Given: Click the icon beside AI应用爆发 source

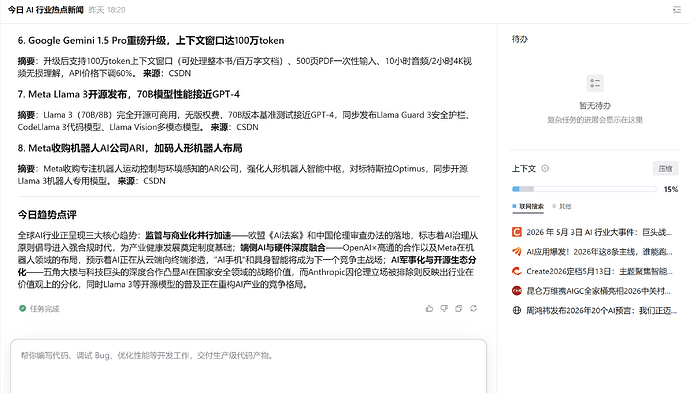Looking at the screenshot, I should [x=517, y=252].
